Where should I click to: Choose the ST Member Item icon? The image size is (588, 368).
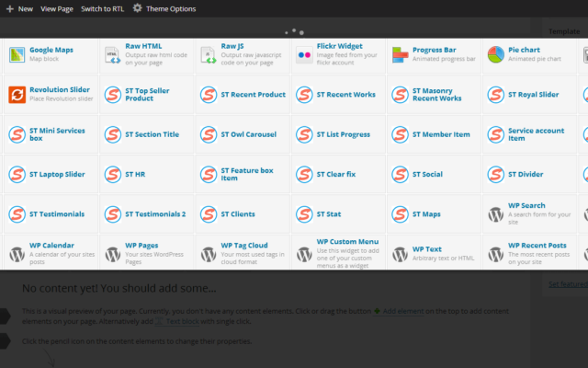(400, 134)
